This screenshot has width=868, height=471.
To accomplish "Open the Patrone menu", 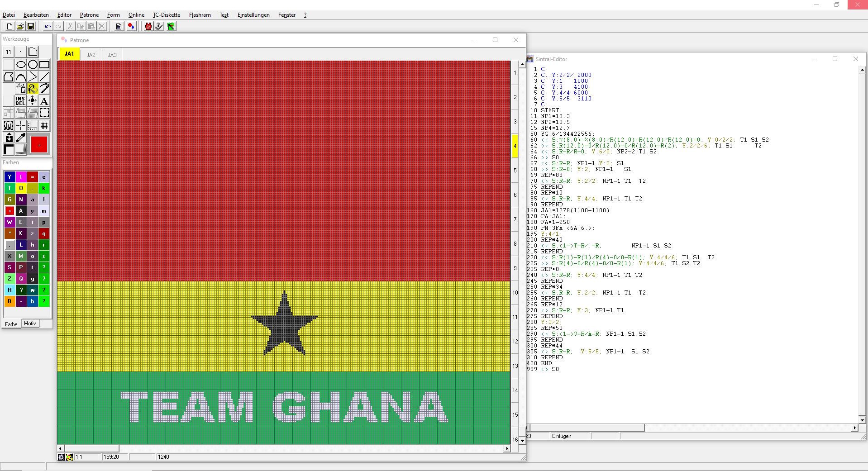I will point(89,15).
